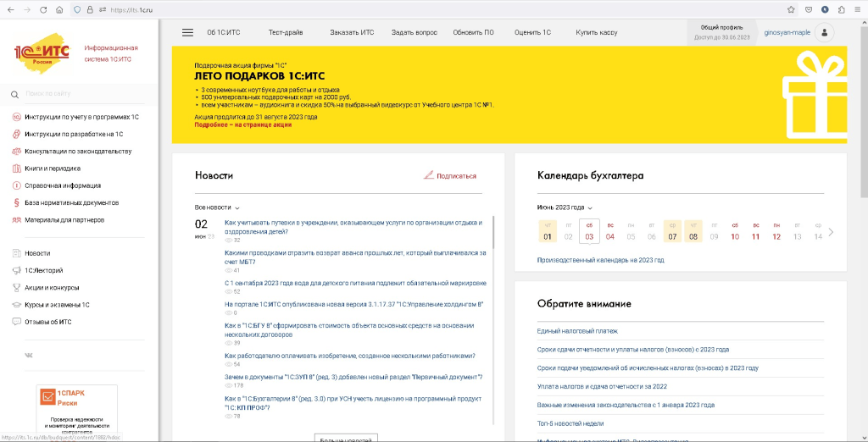868x442 pixels.
Task: Click the 1С:ИТС logo
Action: 42,52
